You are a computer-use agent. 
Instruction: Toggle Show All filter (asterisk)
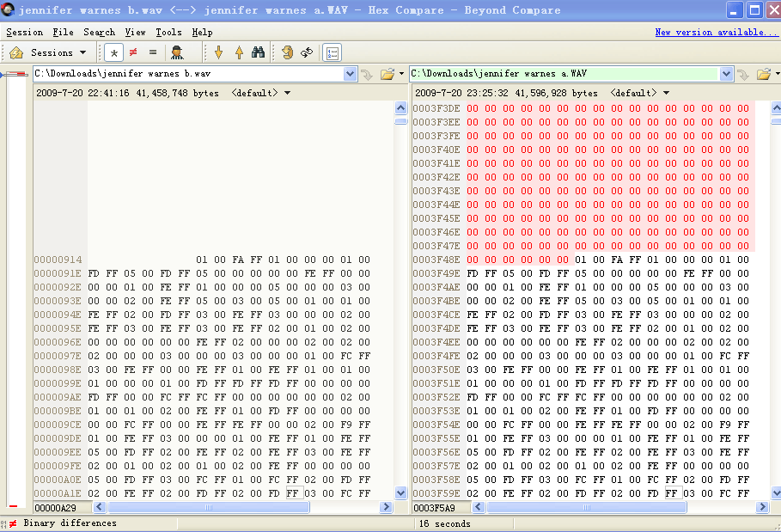114,52
